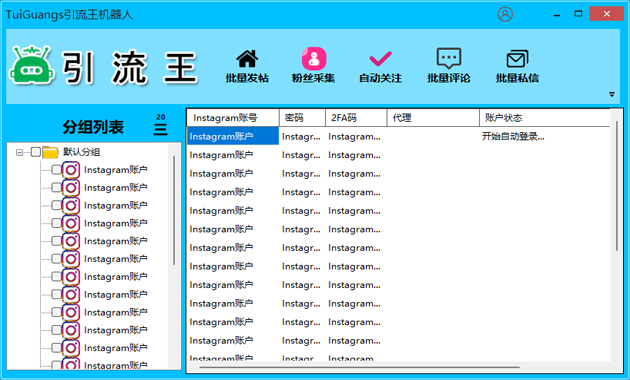Screen dimensions: 630x380
Task: Click the green robot 引流王 logo
Action: click(31, 65)
